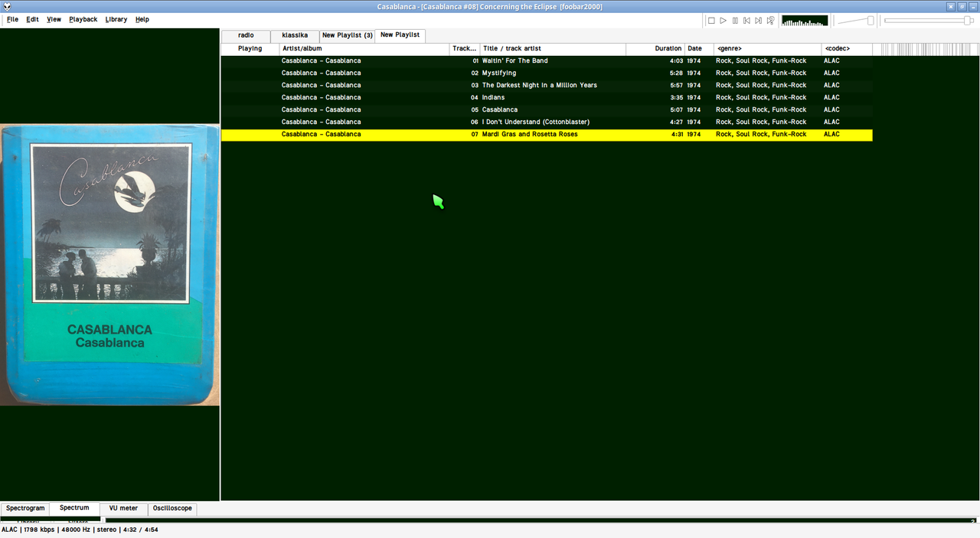This screenshot has height=538, width=980.
Task: Click the striped header area after codec
Action: pos(926,49)
